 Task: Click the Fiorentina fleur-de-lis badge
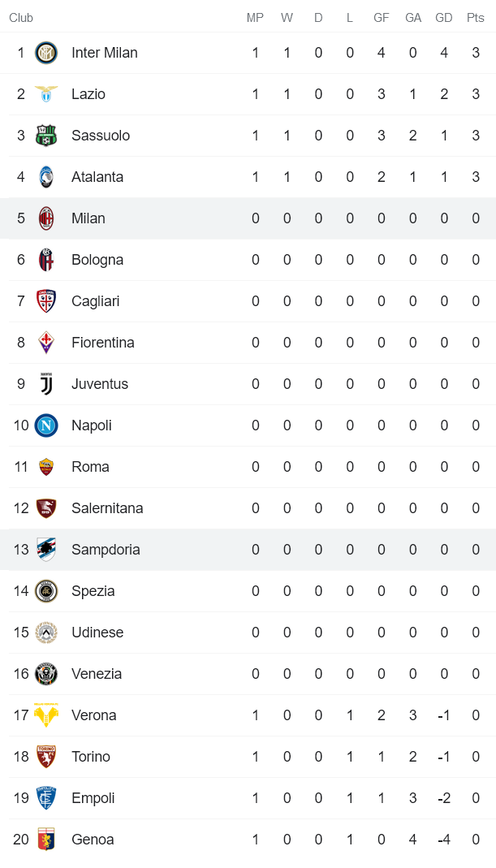pos(46,342)
